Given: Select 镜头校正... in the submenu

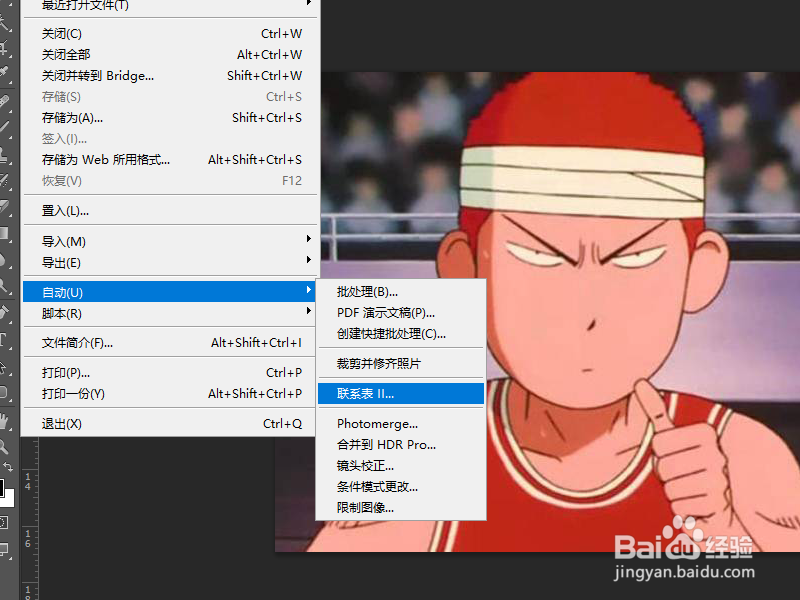Looking at the screenshot, I should point(401,465).
